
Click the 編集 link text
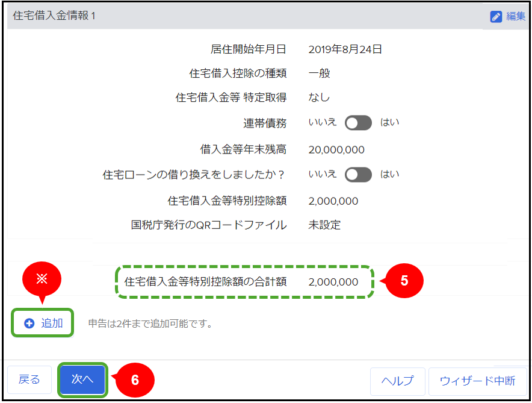[516, 16]
